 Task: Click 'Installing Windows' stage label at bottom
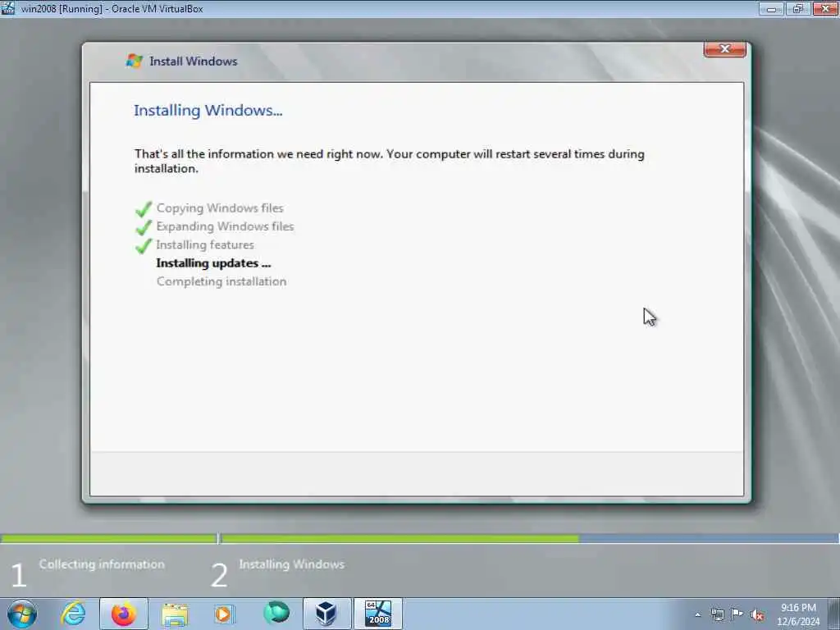coord(291,564)
